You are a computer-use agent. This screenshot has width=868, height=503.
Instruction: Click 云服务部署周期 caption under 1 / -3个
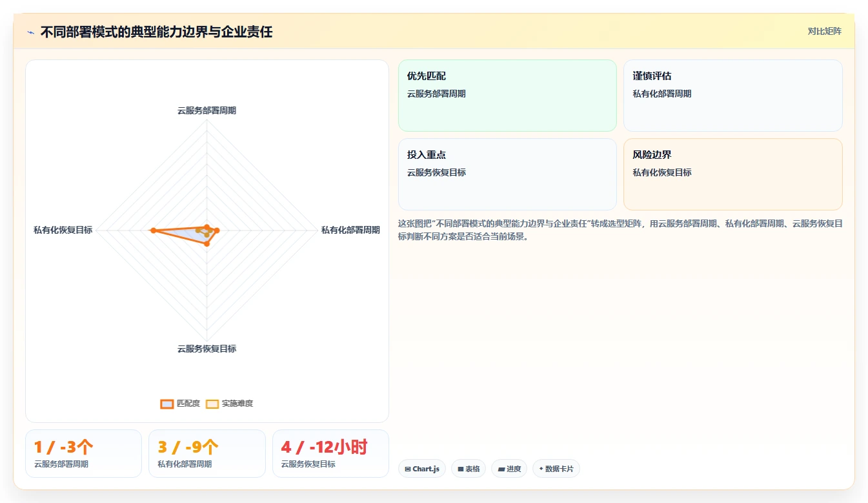point(61,464)
